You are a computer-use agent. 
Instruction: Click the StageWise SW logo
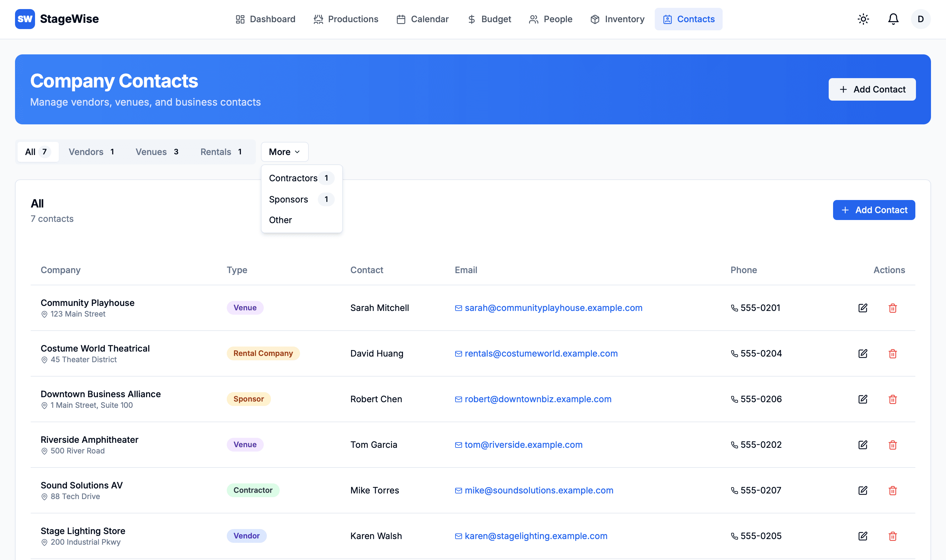tap(24, 19)
